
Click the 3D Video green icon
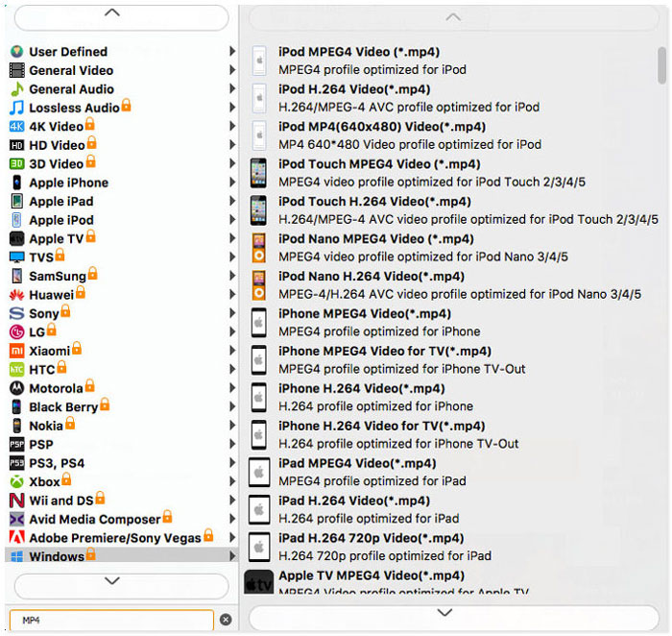point(16,164)
